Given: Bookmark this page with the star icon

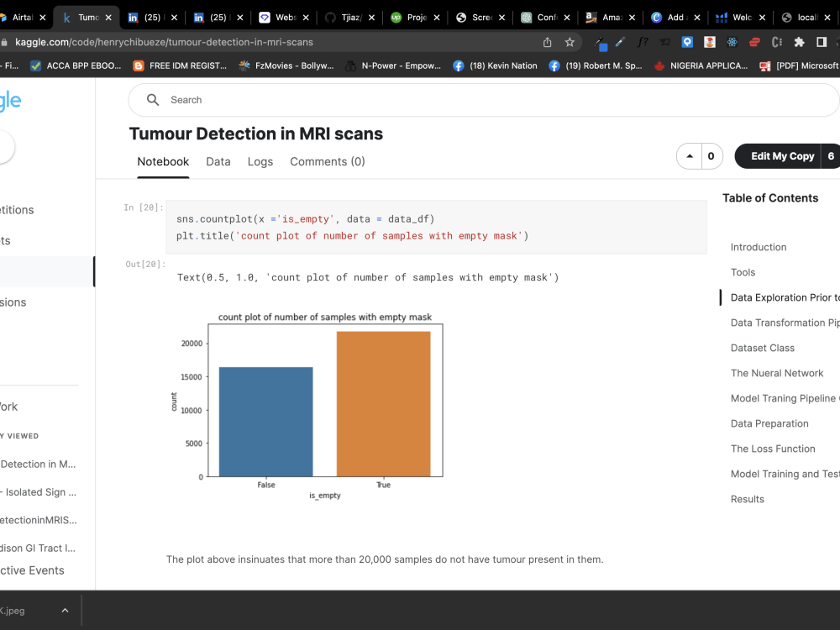Looking at the screenshot, I should [570, 42].
